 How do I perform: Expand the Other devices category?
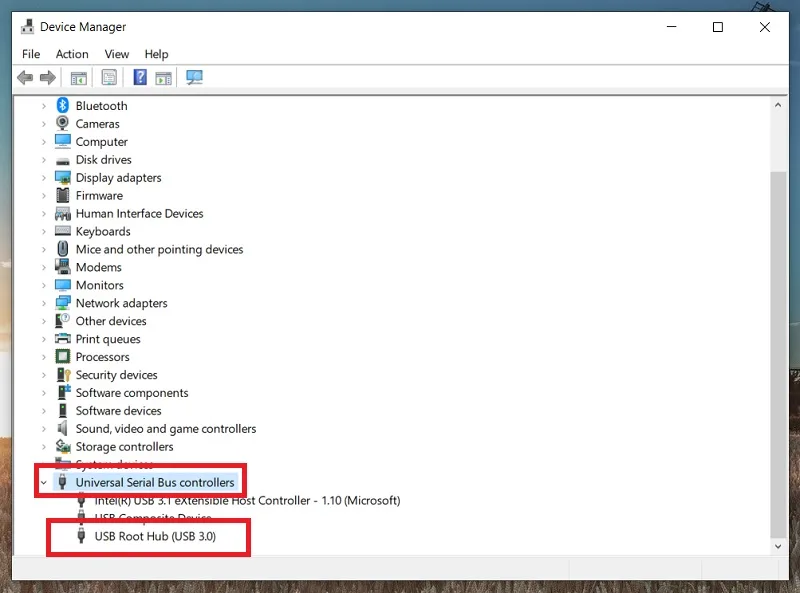[x=44, y=322]
